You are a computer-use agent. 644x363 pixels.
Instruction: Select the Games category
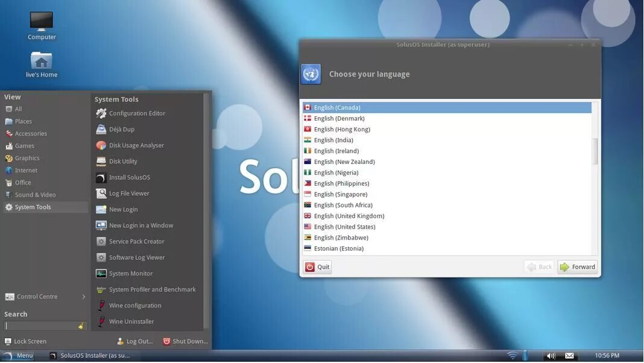click(x=45, y=146)
